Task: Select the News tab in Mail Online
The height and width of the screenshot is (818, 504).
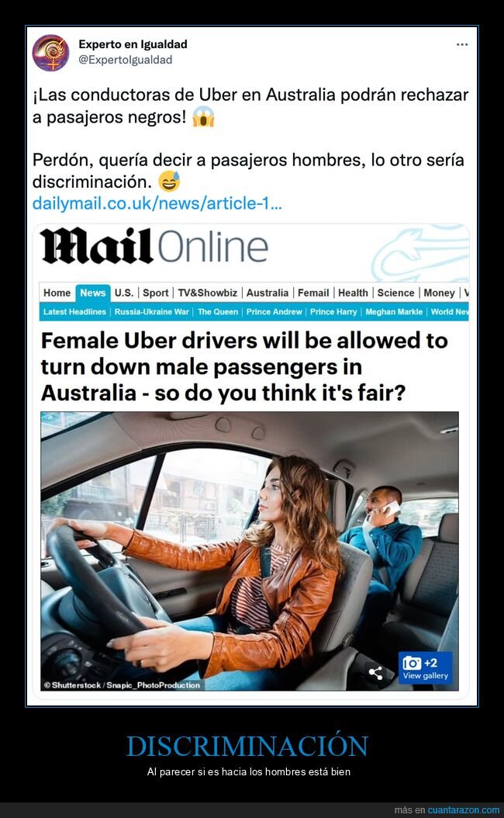Action: click(x=93, y=293)
